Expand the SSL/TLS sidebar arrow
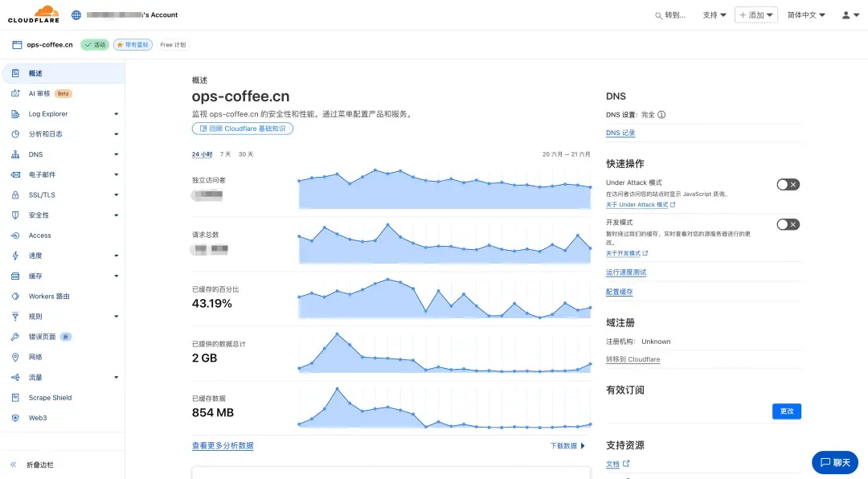Image resolution: width=868 pixels, height=479 pixels. click(117, 195)
